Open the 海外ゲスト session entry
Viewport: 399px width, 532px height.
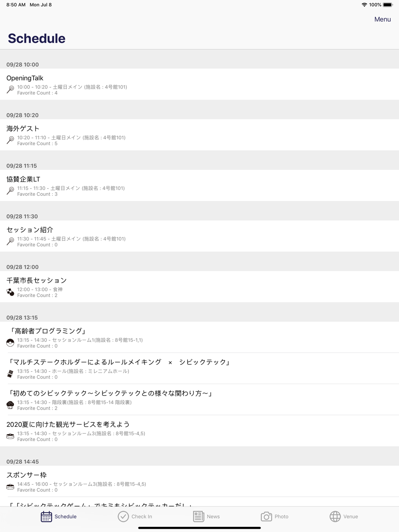[199, 135]
